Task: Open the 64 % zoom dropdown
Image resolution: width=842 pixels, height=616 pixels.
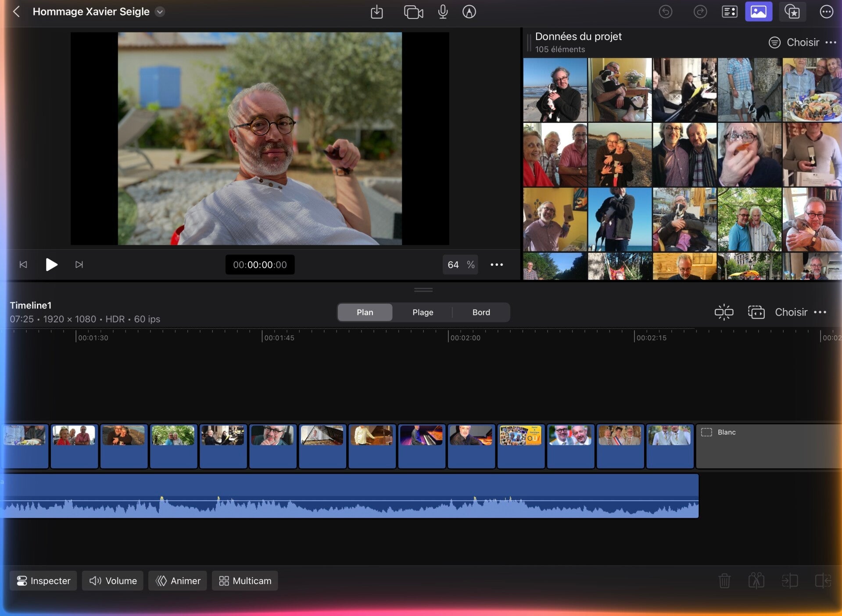Action: 460,265
